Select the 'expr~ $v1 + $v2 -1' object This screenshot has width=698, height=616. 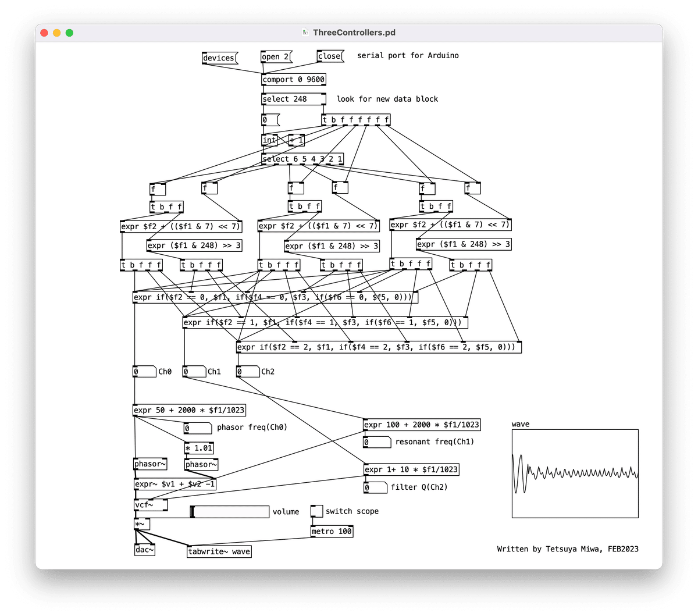click(x=175, y=484)
